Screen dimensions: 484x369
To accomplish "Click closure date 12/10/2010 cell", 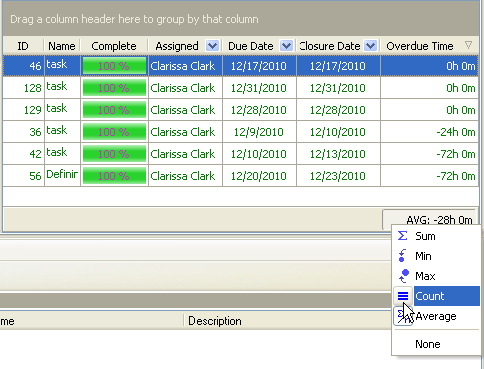I will coord(338,132).
